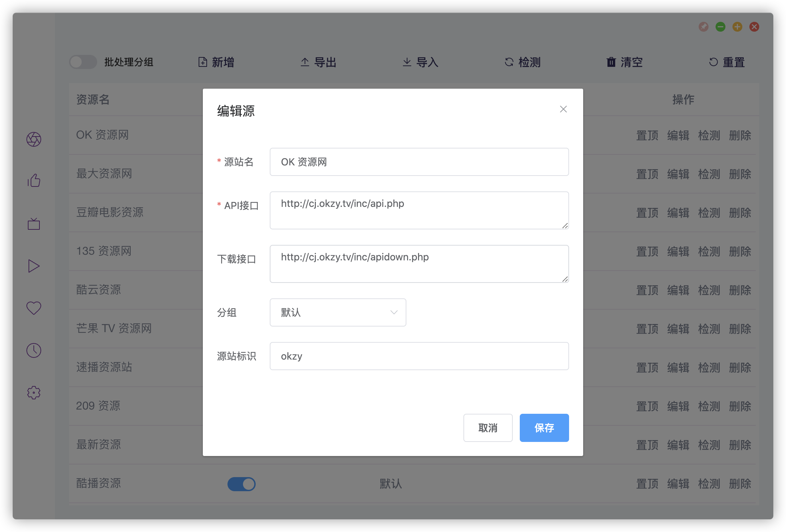Close the 编辑源 dialog with X
Viewport: 786px width, 532px height.
click(x=563, y=109)
